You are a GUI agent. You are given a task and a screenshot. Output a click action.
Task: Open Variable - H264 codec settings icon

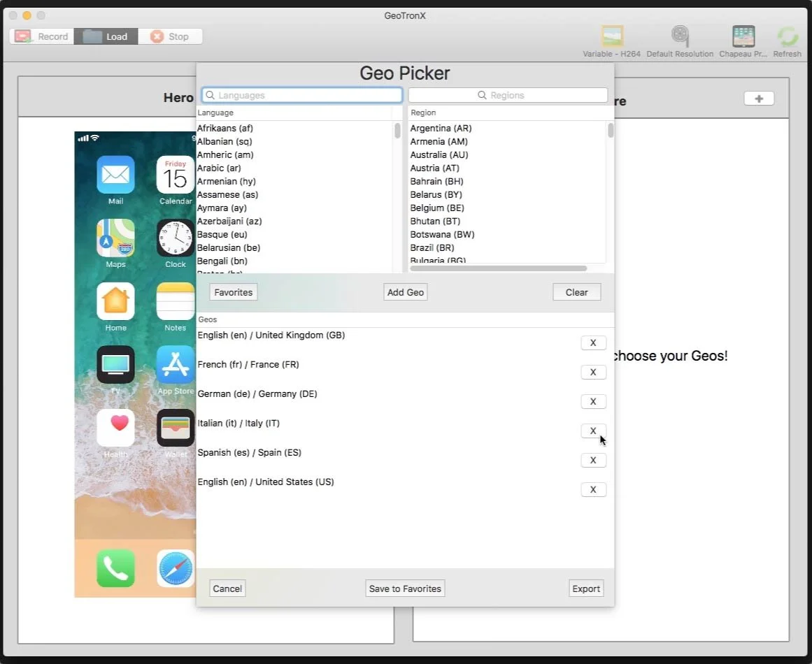coord(611,36)
